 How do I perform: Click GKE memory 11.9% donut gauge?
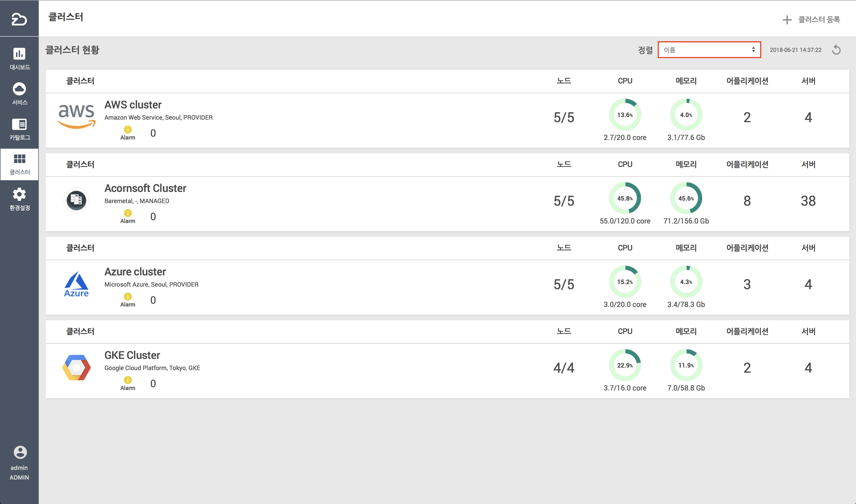(x=686, y=365)
